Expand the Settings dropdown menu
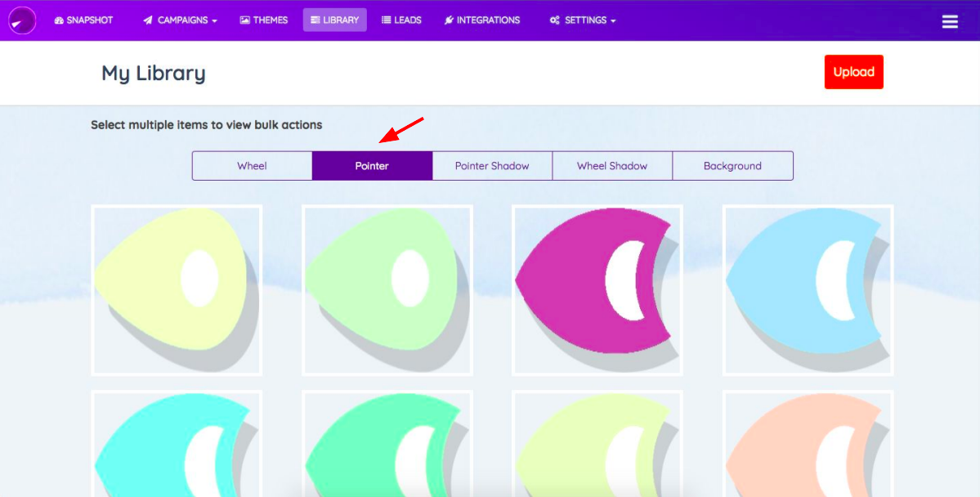The image size is (980, 497). pyautogui.click(x=582, y=20)
